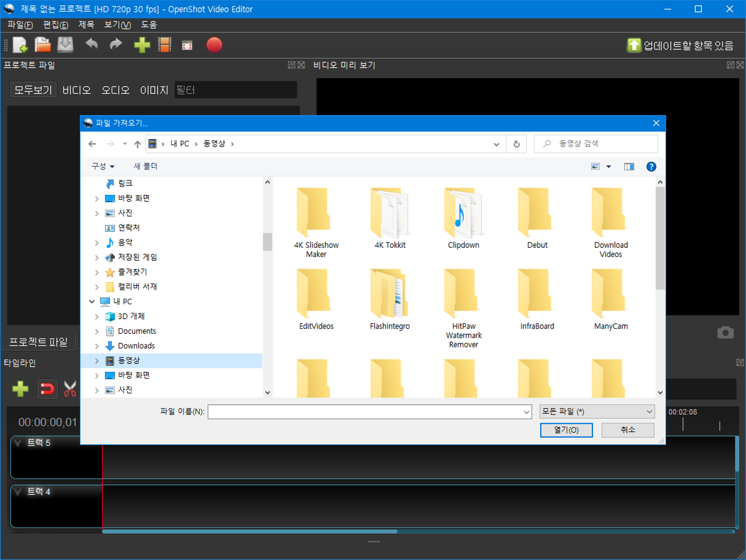Image resolution: width=746 pixels, height=560 pixels.
Task: Select the FlashIntegro folder
Action: tap(390, 299)
